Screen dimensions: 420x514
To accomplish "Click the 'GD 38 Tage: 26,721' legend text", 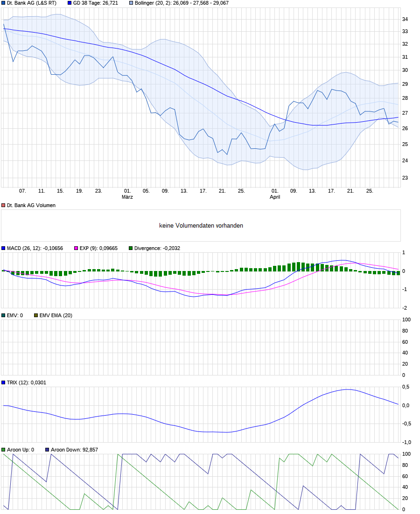I will (x=95, y=3).
